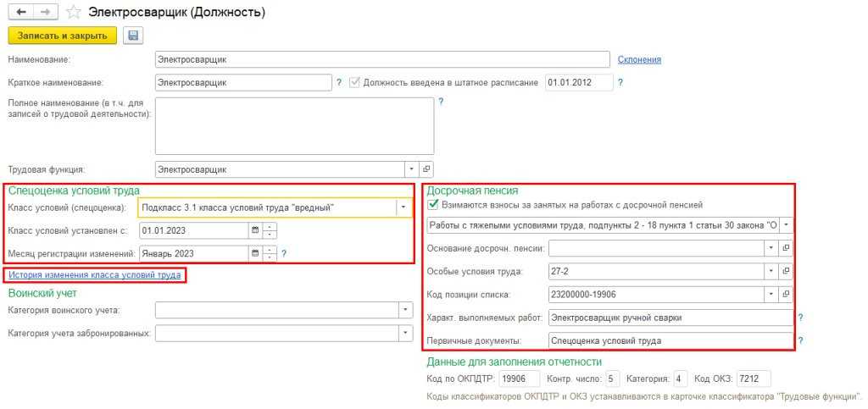Viewport: 868px width, 409px height.
Task: Expand 'Особые условия труда' dropdown arrow
Action: (x=771, y=271)
